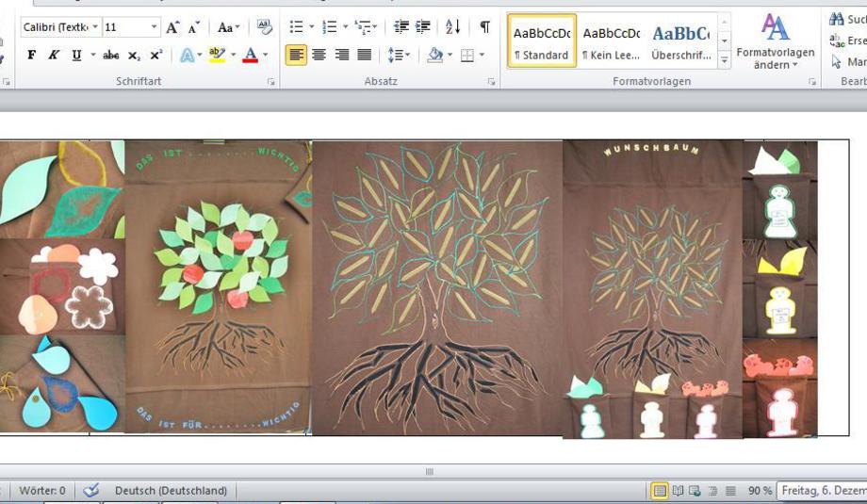Center-align the paragraph text
Image resolution: width=867 pixels, height=504 pixels.
(319, 56)
